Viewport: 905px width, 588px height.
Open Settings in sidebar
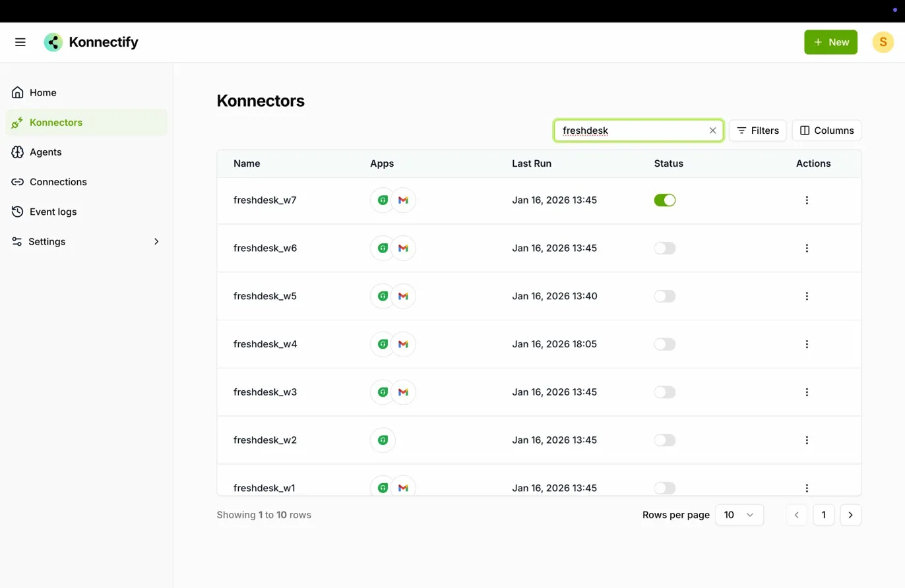click(x=86, y=242)
